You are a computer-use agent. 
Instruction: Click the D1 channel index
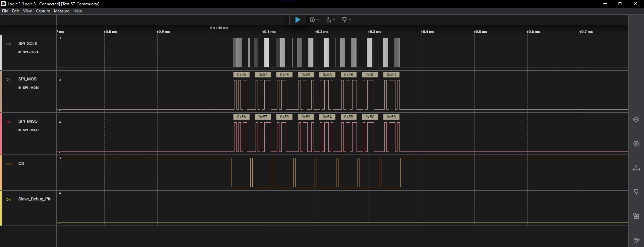point(8,79)
